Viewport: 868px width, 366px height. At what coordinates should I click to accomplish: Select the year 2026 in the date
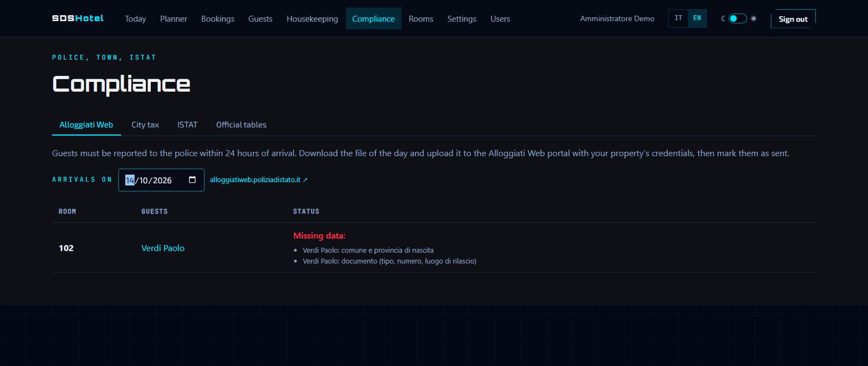click(162, 181)
